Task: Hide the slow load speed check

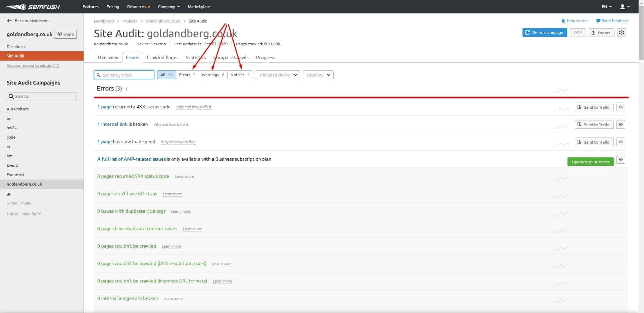Action: tap(621, 142)
